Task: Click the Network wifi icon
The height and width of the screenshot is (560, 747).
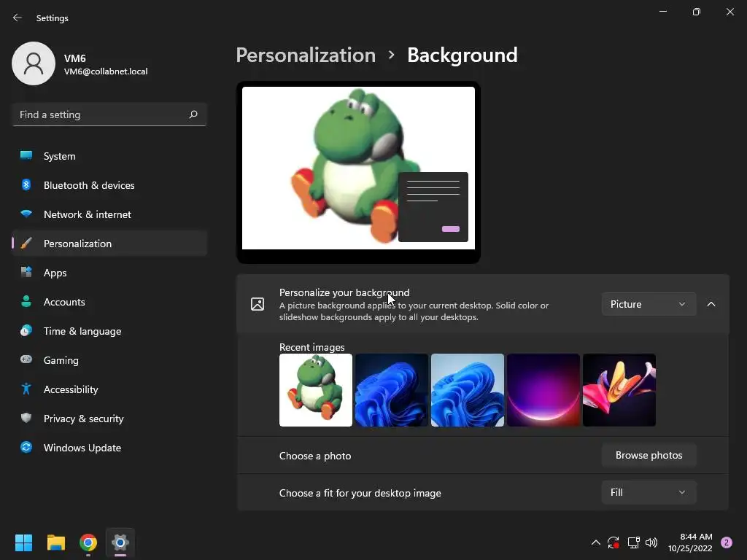Action: (x=26, y=214)
